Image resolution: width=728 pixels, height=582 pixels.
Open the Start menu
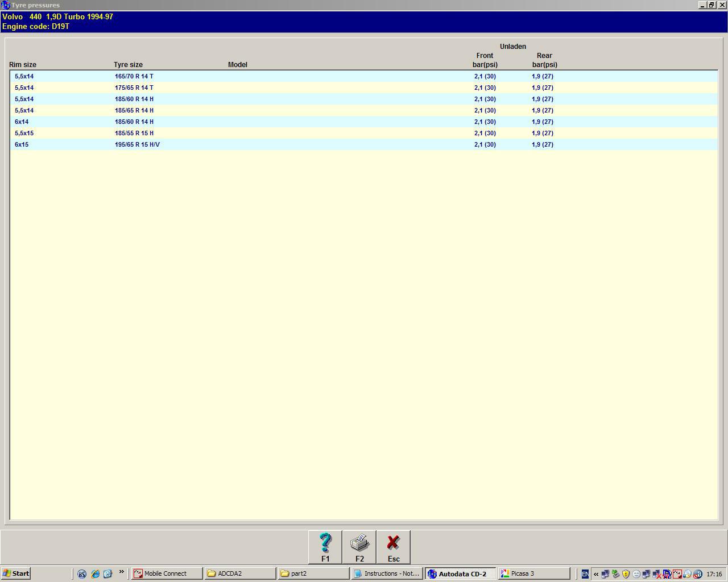[15, 573]
